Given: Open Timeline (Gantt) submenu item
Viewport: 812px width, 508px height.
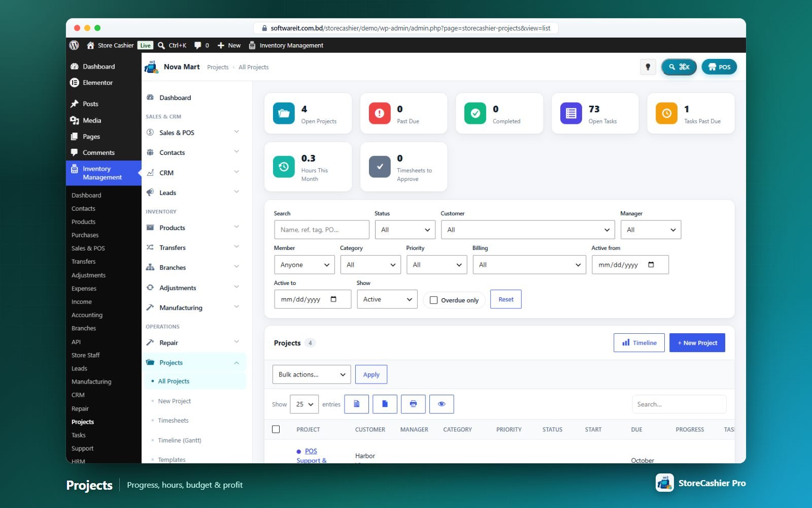Looking at the screenshot, I should tap(180, 440).
